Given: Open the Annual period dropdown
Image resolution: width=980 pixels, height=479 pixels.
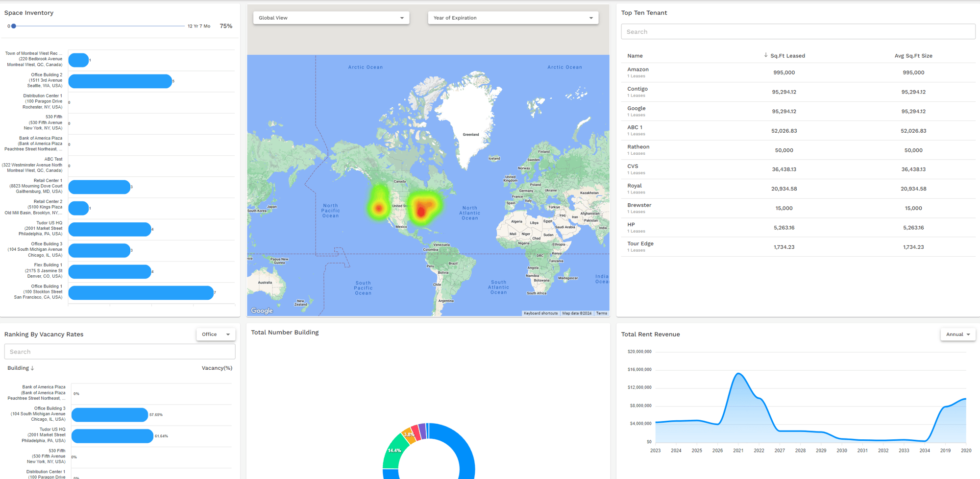Looking at the screenshot, I should pos(958,335).
